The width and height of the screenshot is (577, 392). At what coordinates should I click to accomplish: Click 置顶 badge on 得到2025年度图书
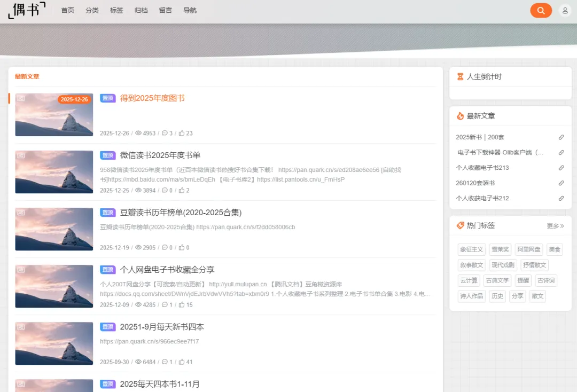tap(108, 98)
